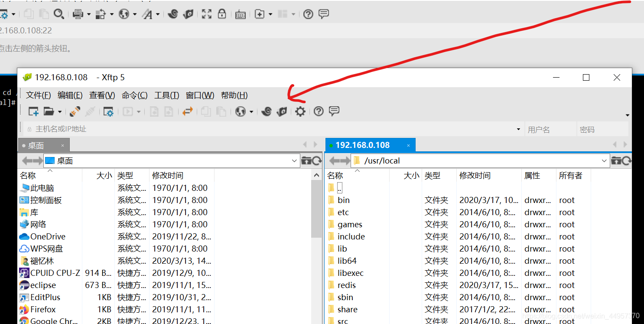Screen dimensions: 644x324
Task: Select the parent '..' folder entry in remote pane
Action: 340,188
